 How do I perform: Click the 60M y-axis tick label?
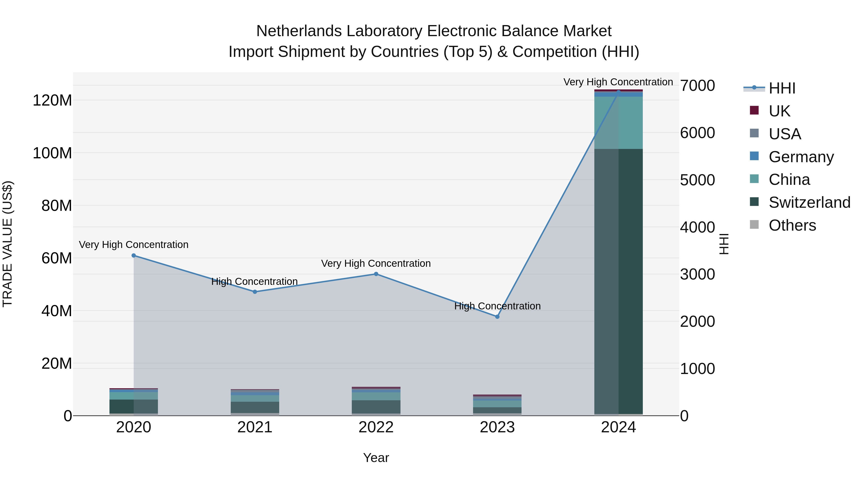57,258
